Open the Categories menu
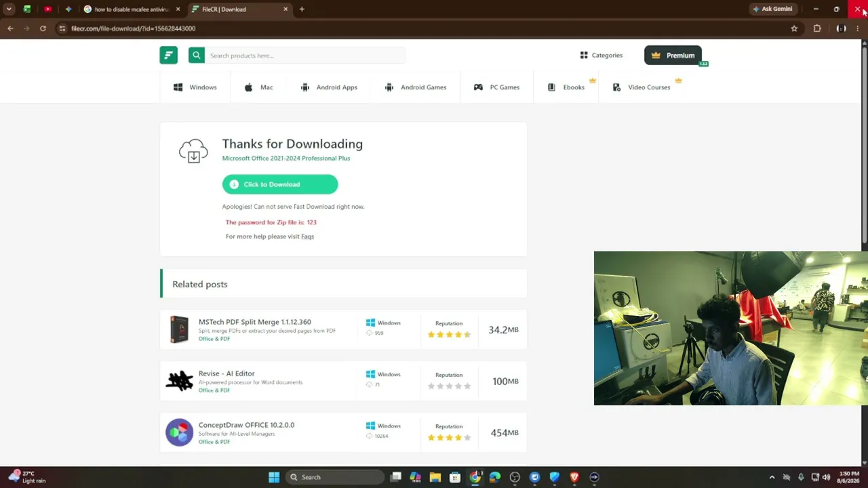Image resolution: width=868 pixels, height=488 pixels. pos(601,56)
